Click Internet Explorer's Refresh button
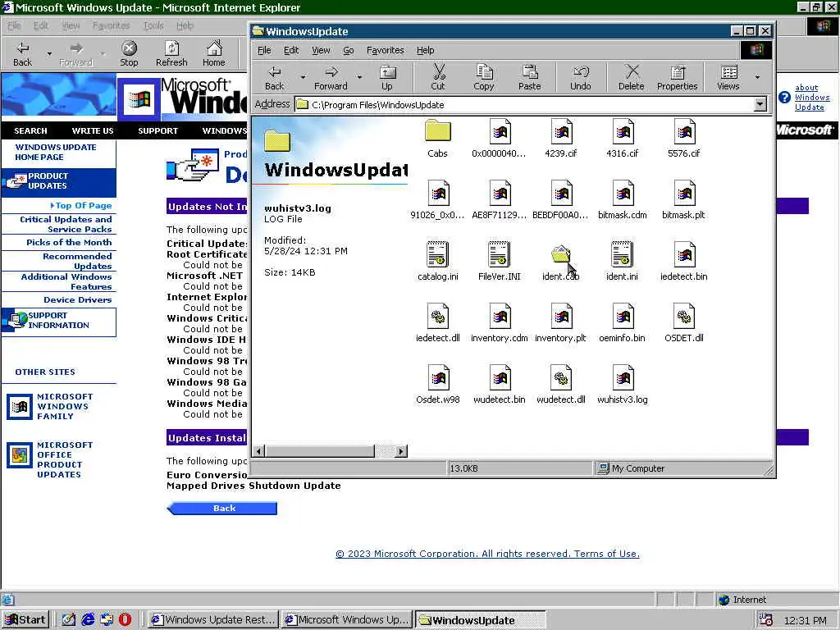Screen dimensions: 840x630 pos(171,53)
